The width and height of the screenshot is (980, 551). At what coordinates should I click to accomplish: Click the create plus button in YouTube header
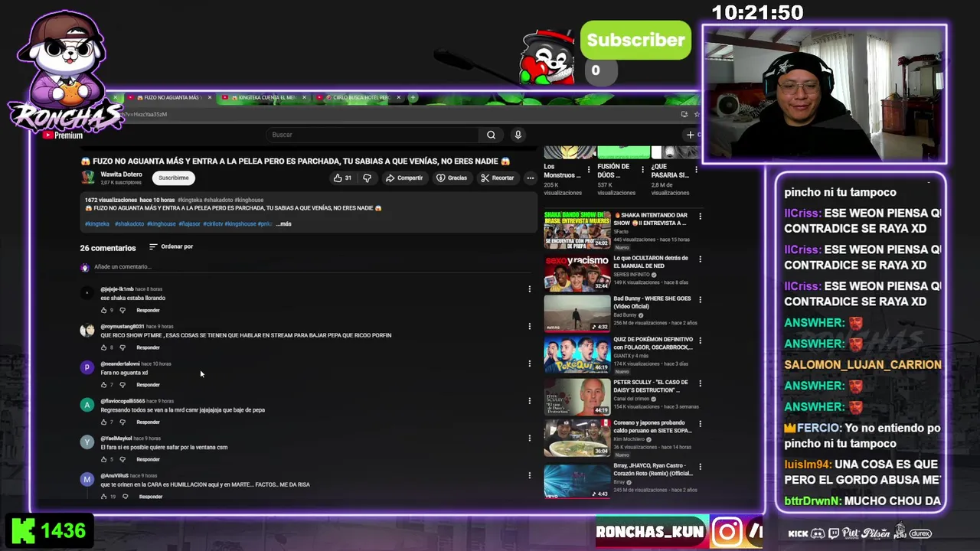point(691,135)
